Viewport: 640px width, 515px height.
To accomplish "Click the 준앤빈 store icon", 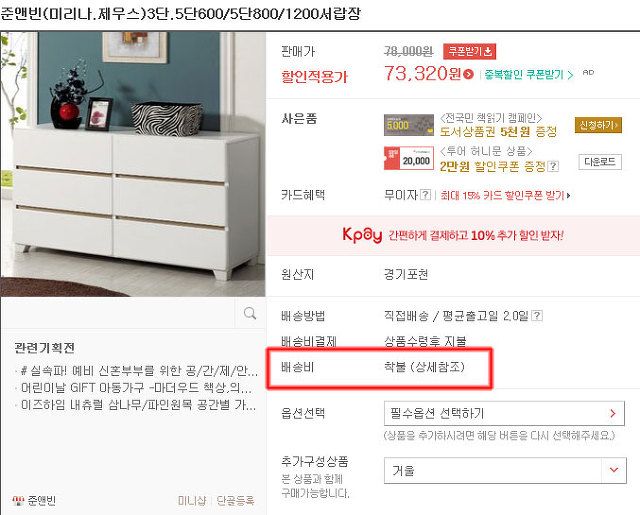I will click(18, 501).
